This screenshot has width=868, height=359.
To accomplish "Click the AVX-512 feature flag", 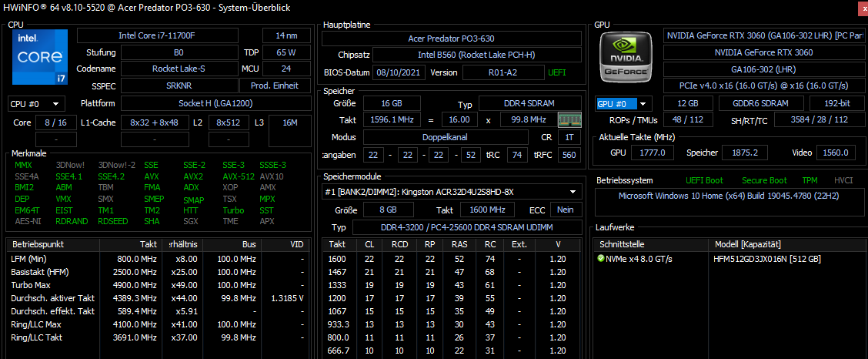I will (x=238, y=176).
